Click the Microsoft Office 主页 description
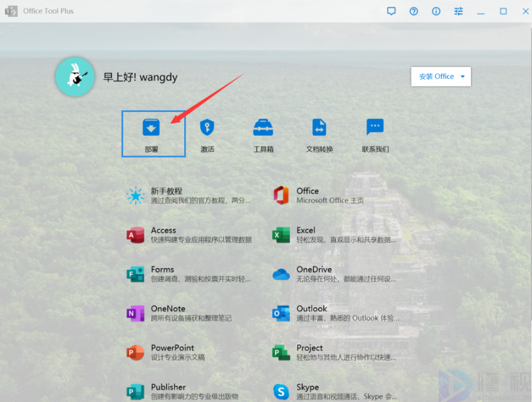 tap(330, 200)
